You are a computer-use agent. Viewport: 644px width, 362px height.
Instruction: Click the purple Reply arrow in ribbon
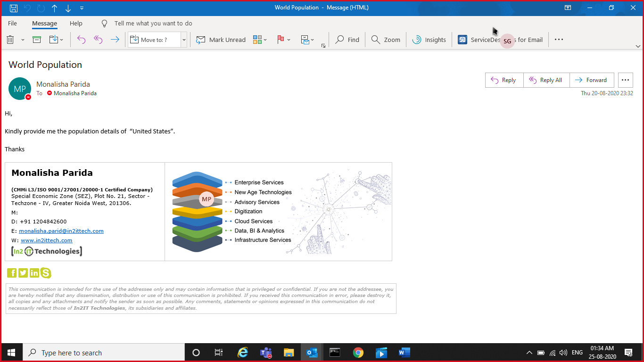[x=81, y=40]
